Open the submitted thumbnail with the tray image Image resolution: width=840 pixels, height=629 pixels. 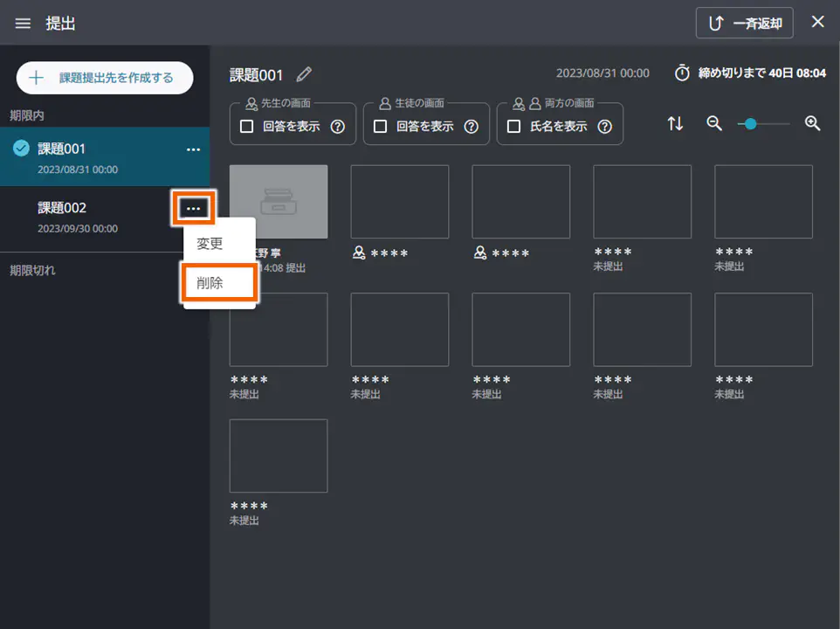pyautogui.click(x=279, y=202)
